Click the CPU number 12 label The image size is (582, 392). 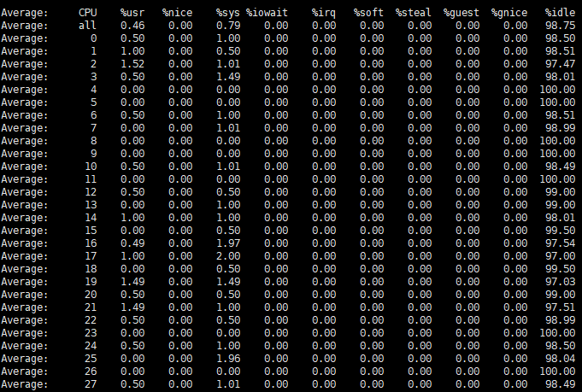click(x=91, y=192)
